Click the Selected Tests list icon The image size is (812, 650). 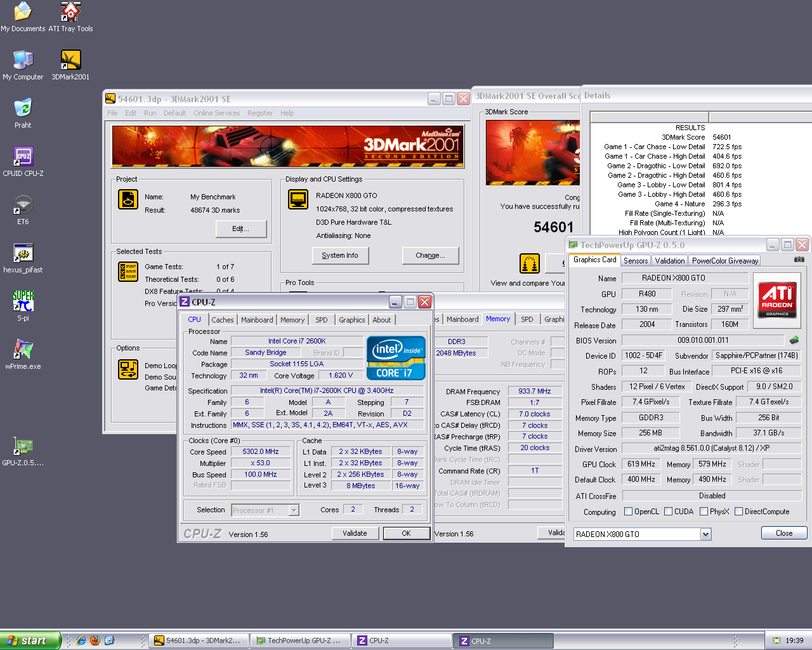tap(128, 272)
